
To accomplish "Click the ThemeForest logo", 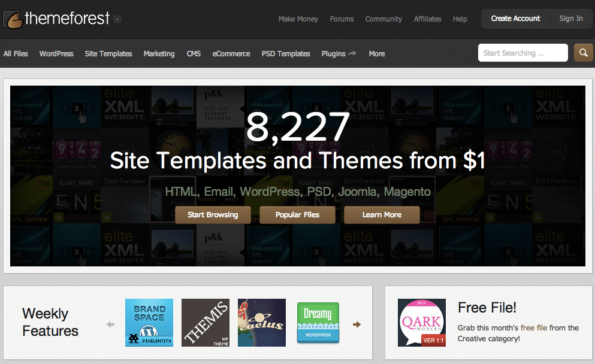I will [56, 19].
